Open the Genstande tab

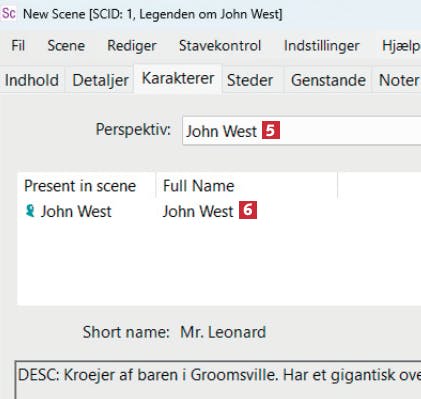[x=328, y=80]
